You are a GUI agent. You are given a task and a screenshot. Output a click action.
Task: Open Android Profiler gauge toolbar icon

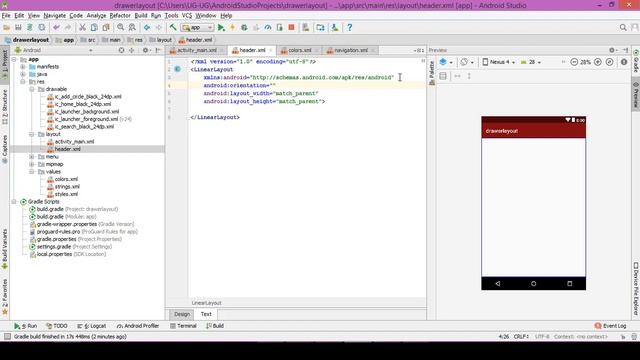coord(268,28)
